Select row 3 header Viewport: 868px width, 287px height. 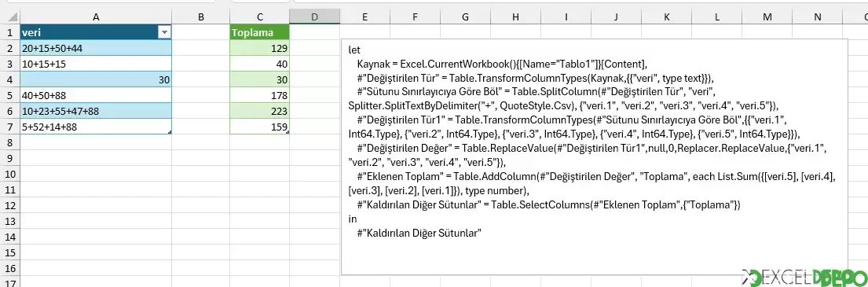pos(9,64)
